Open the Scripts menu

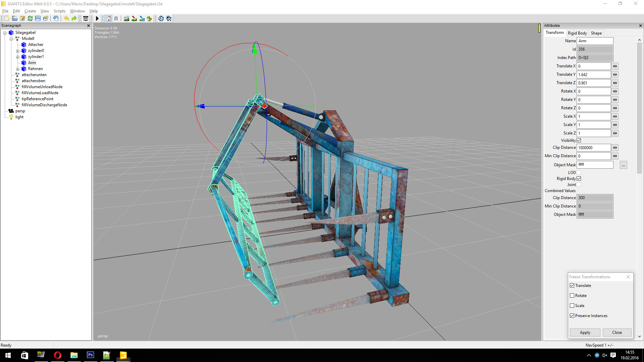point(59,11)
